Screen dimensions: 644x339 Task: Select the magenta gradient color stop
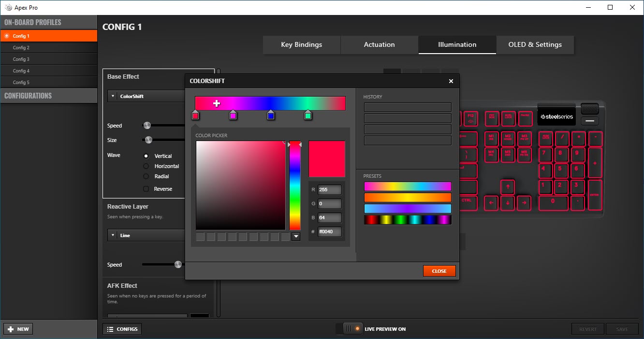coord(233,115)
